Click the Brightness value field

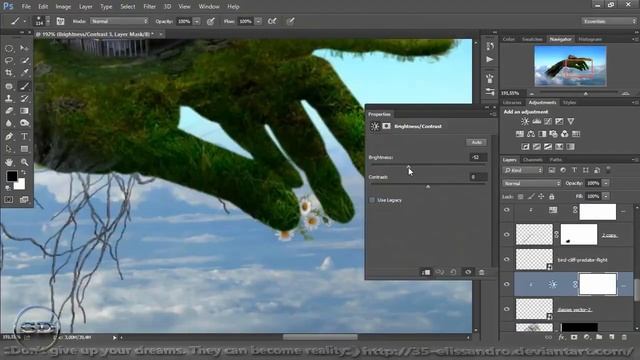pos(478,157)
